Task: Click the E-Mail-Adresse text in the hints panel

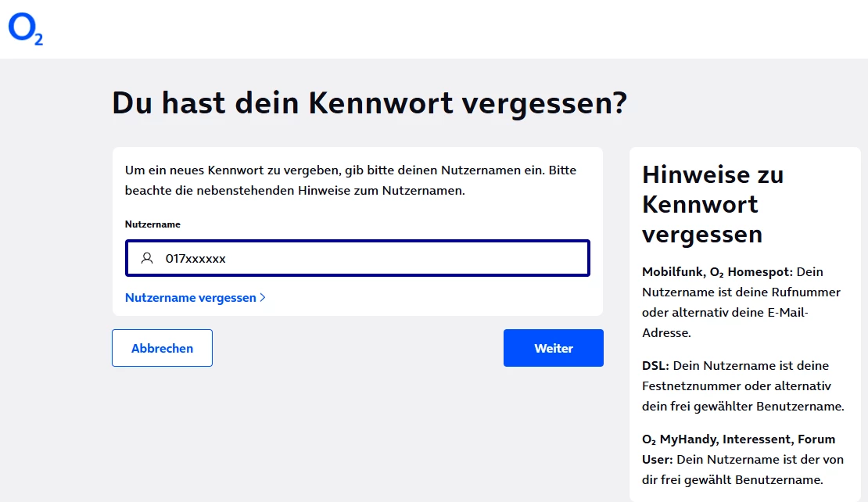Action: click(782, 313)
